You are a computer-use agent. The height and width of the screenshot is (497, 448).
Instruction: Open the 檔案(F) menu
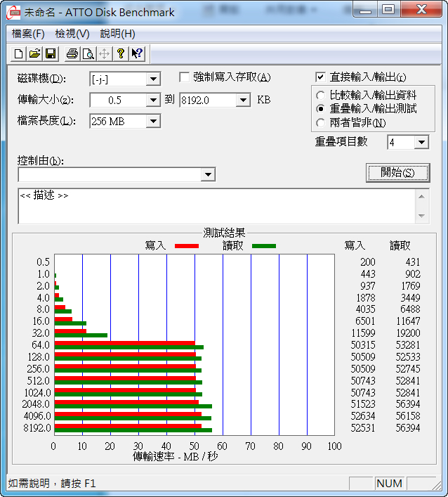click(28, 34)
